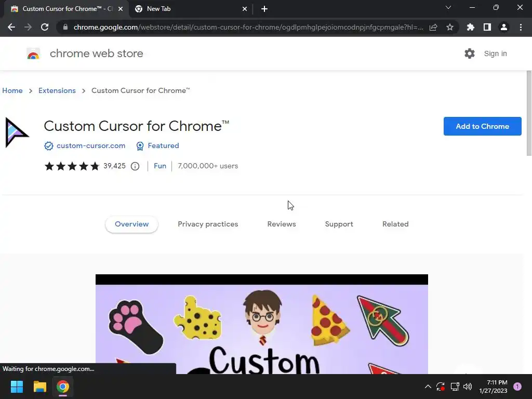Click the 7,000,000+ users text

(208, 166)
